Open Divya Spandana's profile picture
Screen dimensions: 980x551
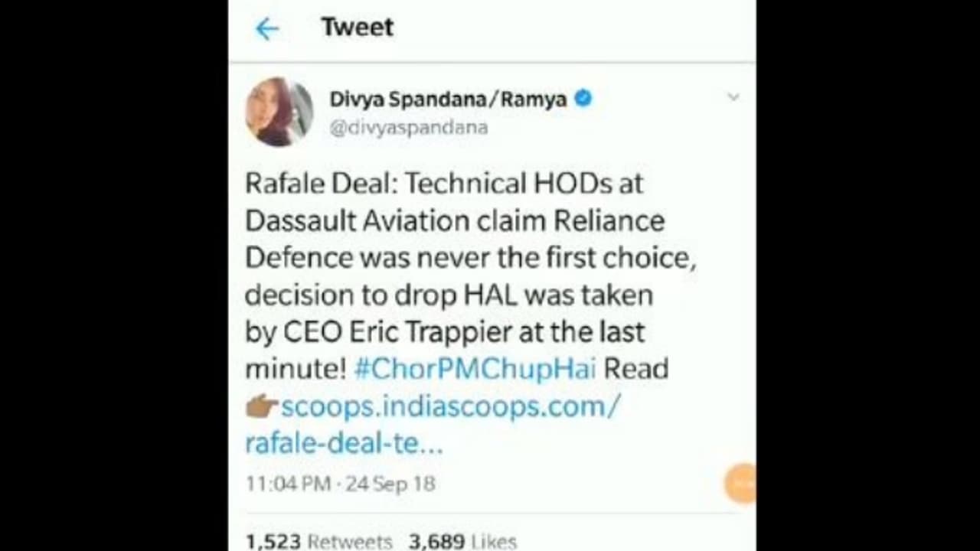pos(279,112)
